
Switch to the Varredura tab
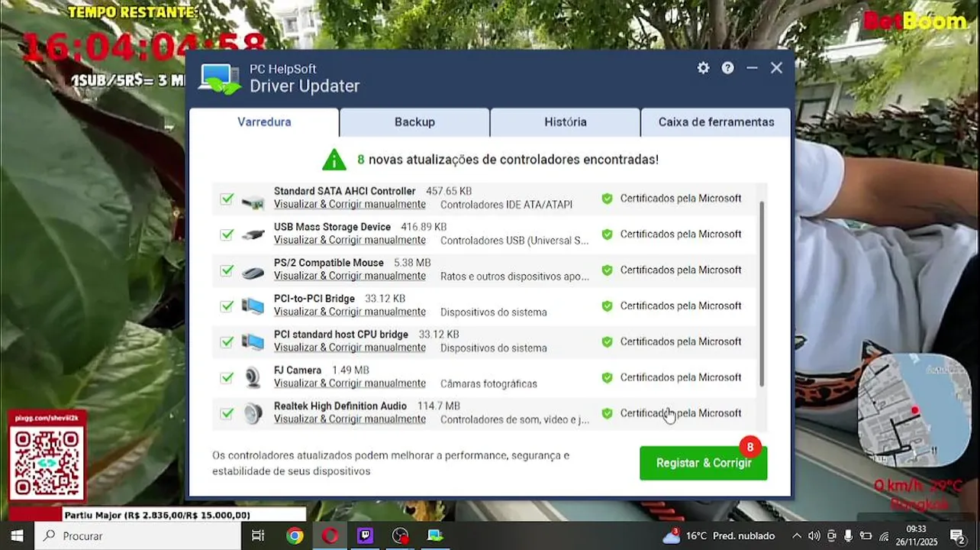click(264, 122)
